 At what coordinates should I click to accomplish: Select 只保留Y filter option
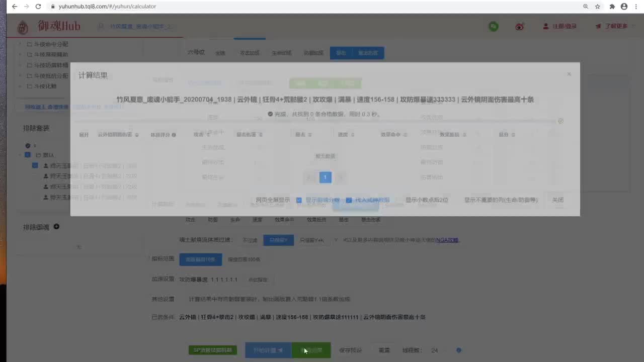tap(278, 240)
